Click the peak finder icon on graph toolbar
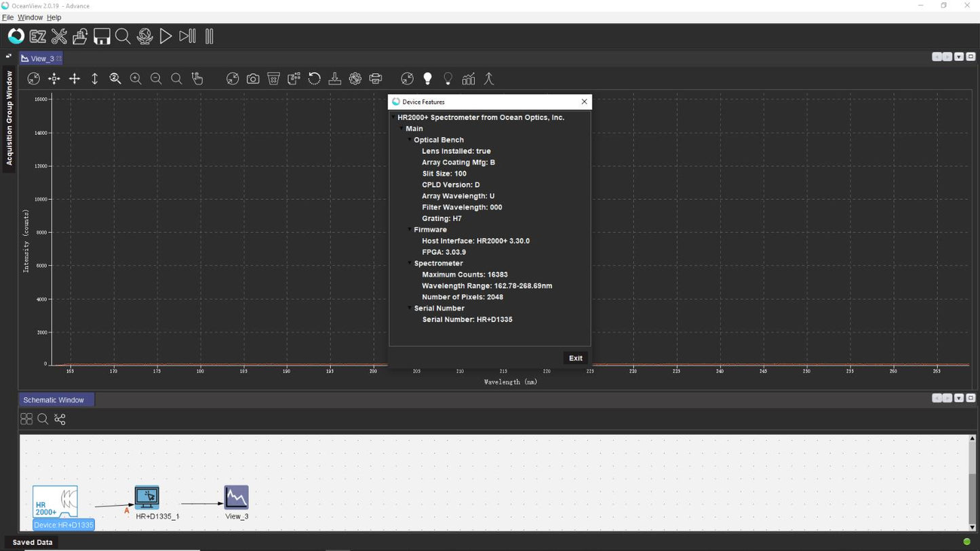The image size is (980, 551). (x=488, y=79)
